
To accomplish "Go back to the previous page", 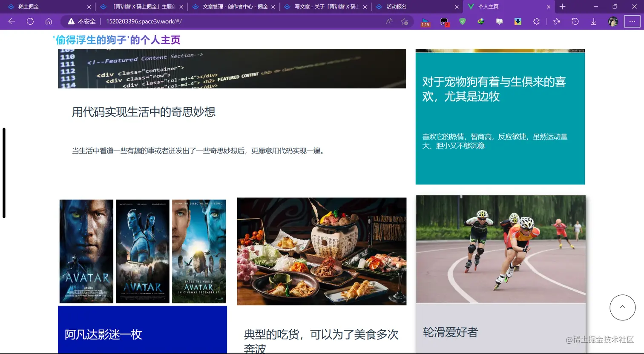I will tap(11, 21).
